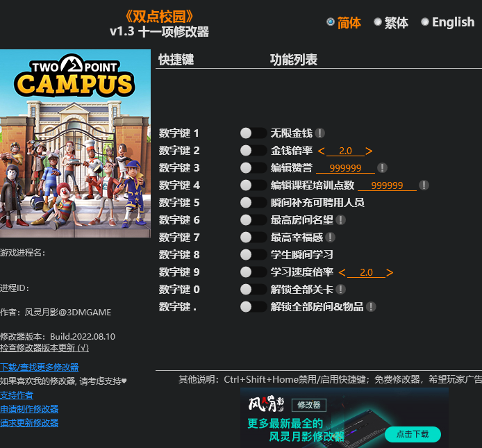Click the 请求更新修改器 link
Viewport: 482px width, 448px height.
29,423
